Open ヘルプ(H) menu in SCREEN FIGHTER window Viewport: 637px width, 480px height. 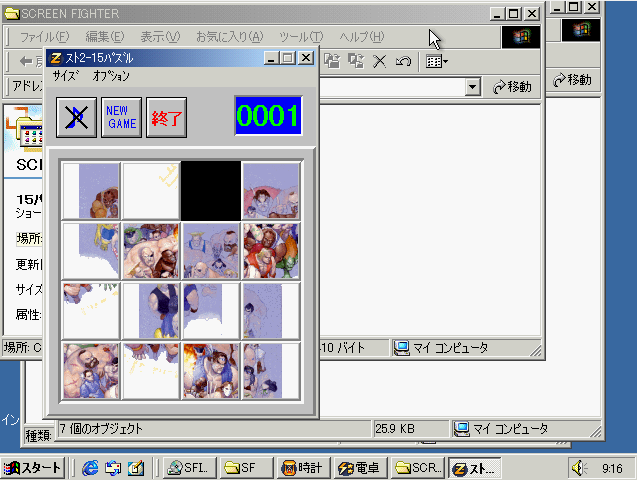click(x=362, y=37)
